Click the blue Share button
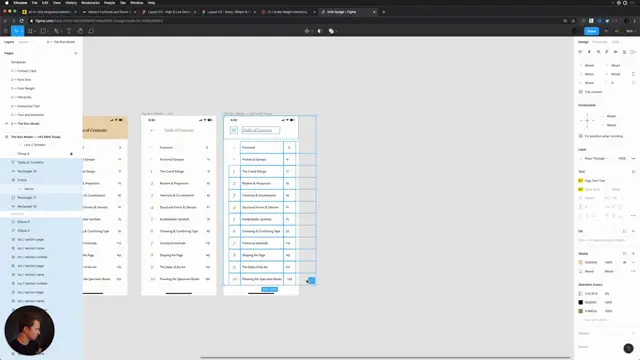This screenshot has height=360, width=640. (x=591, y=31)
